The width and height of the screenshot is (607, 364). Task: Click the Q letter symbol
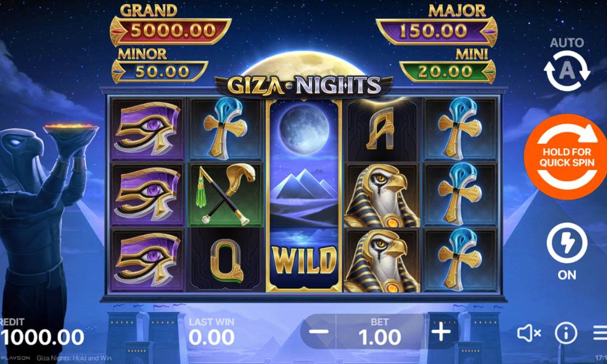tap(225, 260)
